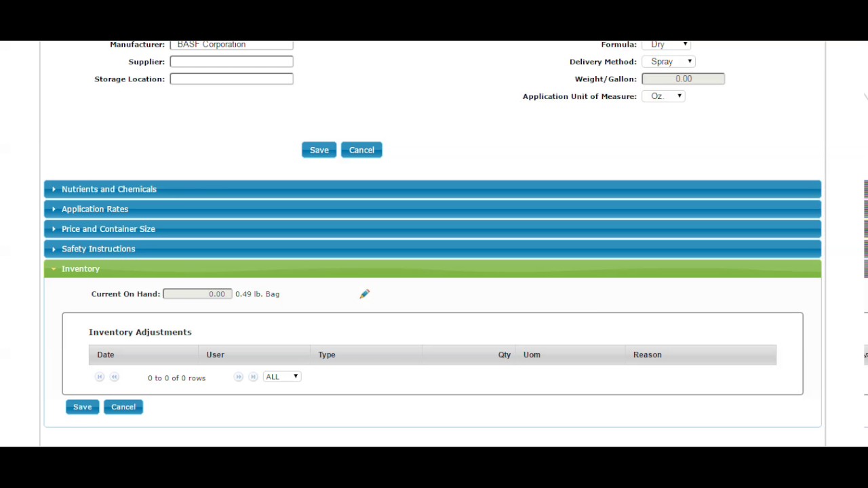Save the inventory changes at bottom

[83, 407]
